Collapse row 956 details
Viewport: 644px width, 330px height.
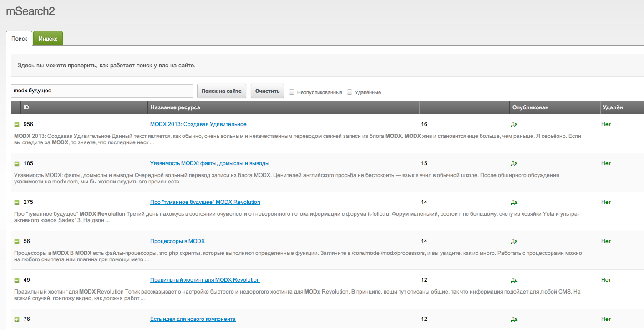pyautogui.click(x=17, y=124)
